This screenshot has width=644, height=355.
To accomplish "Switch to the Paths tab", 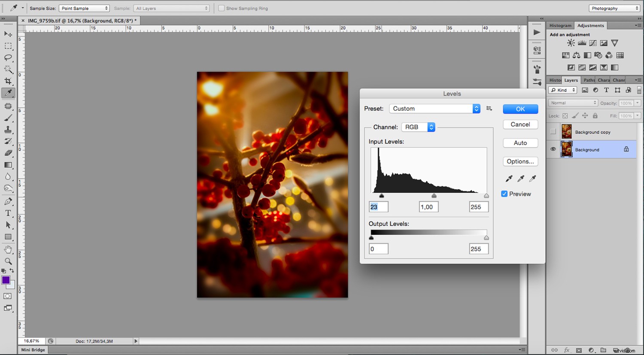I will tap(588, 80).
